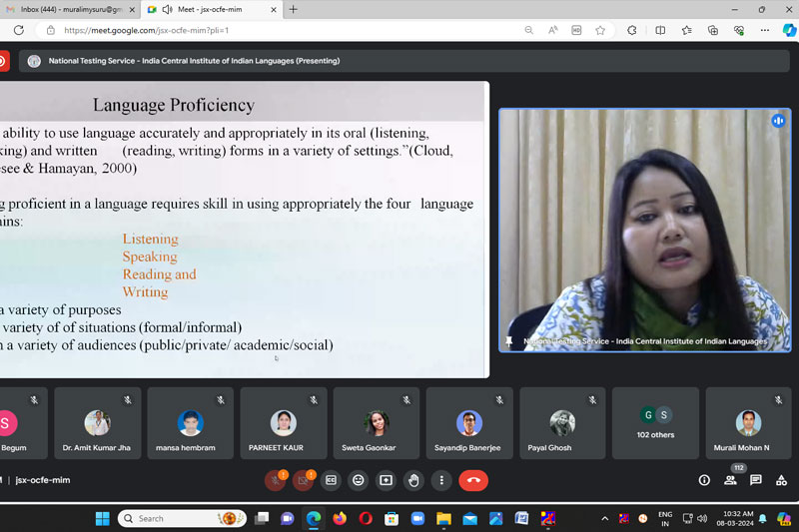Click the audio indicator on presenter tile
This screenshot has height=532, width=799.
pos(778,121)
